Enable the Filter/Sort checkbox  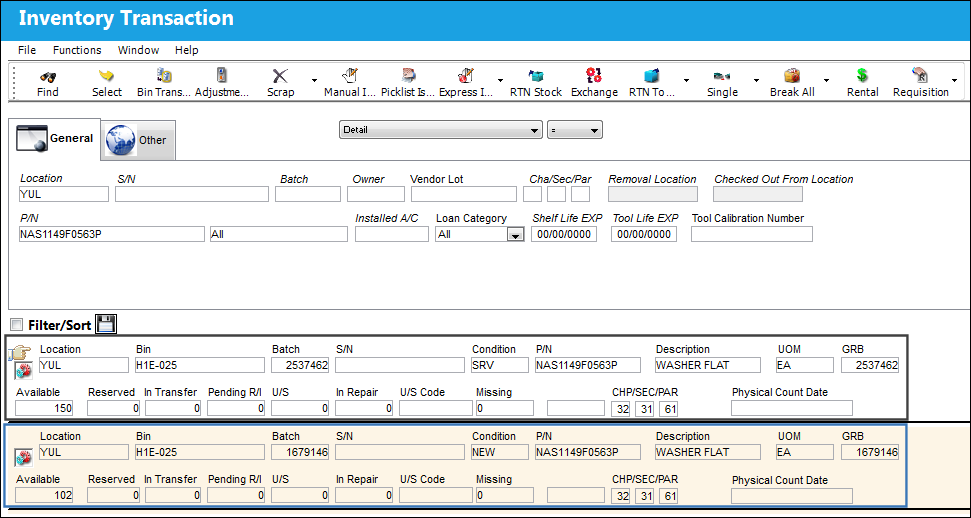point(17,325)
